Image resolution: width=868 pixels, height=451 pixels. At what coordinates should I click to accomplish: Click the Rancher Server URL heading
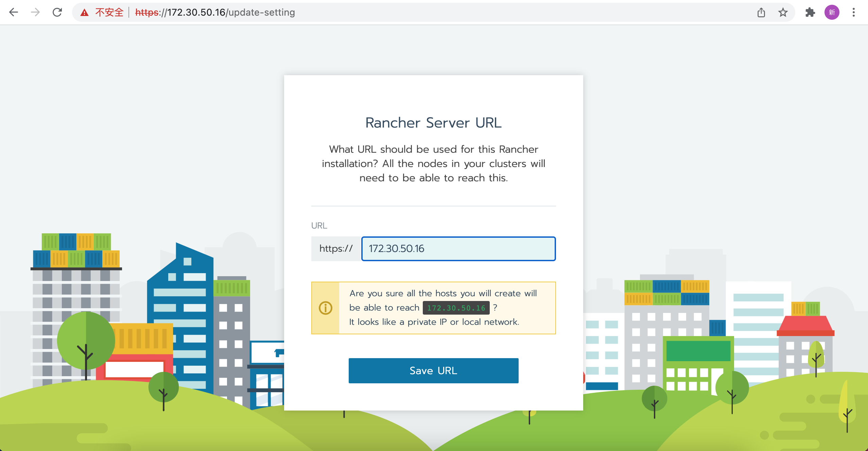(x=433, y=123)
